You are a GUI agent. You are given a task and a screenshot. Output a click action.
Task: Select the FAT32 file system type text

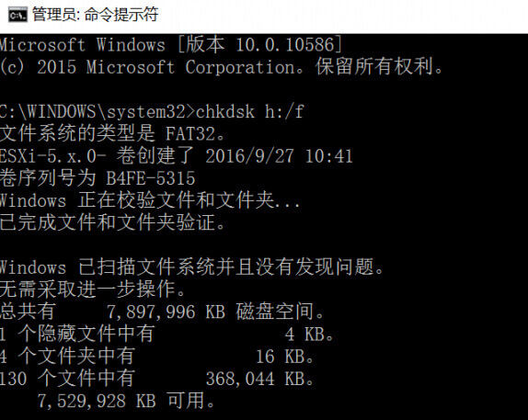(x=189, y=134)
